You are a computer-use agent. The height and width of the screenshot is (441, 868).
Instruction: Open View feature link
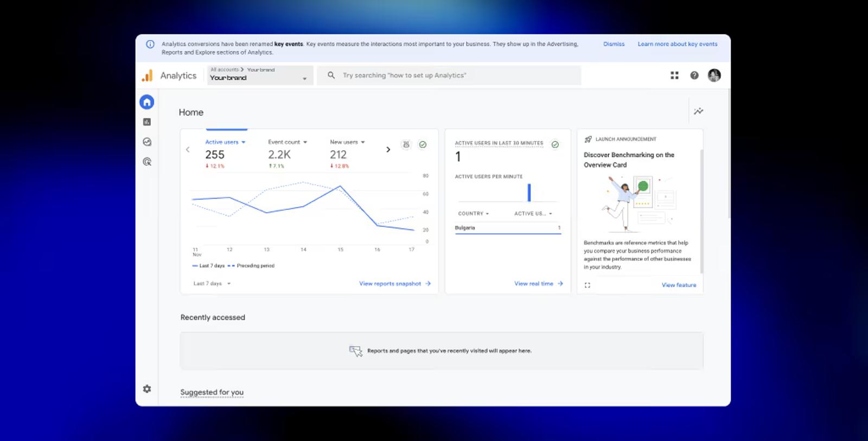679,285
